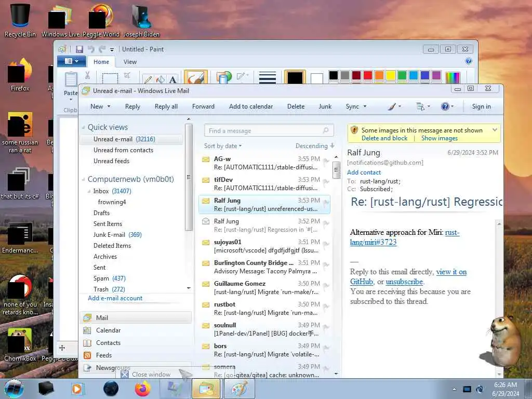This screenshot has height=399, width=532.
Task: Click Reply in the mail toolbar
Action: pos(132,107)
